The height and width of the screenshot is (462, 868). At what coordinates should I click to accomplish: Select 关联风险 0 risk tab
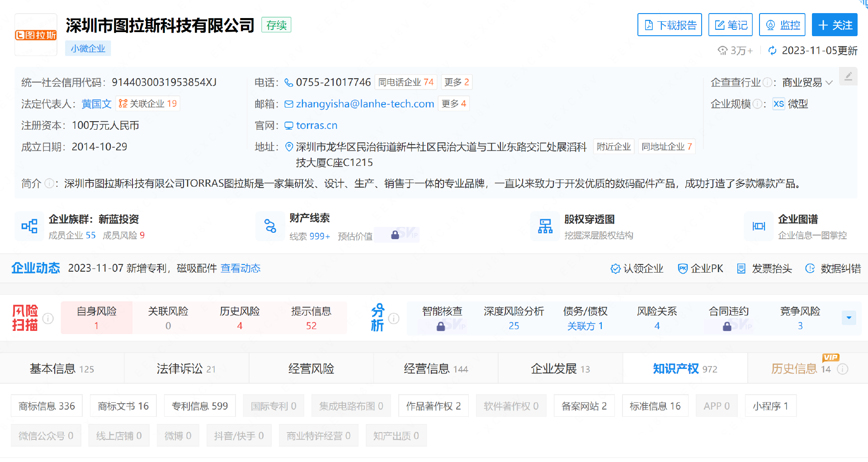point(168,318)
